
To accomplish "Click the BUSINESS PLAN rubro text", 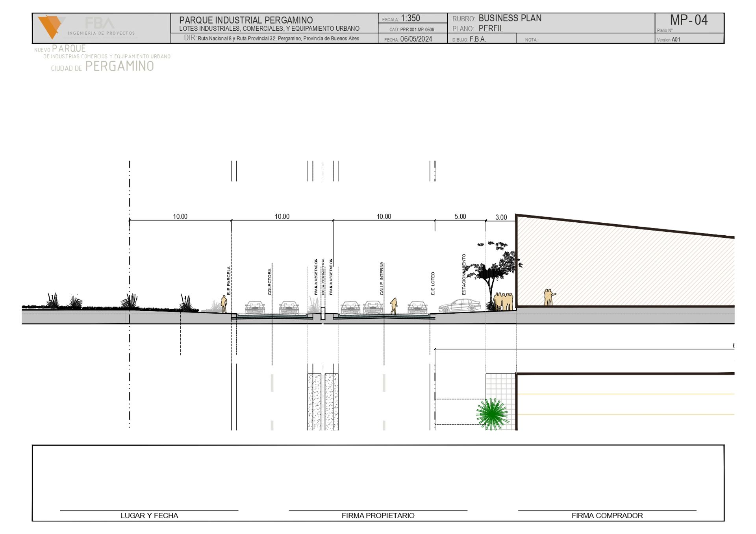I will point(510,18).
